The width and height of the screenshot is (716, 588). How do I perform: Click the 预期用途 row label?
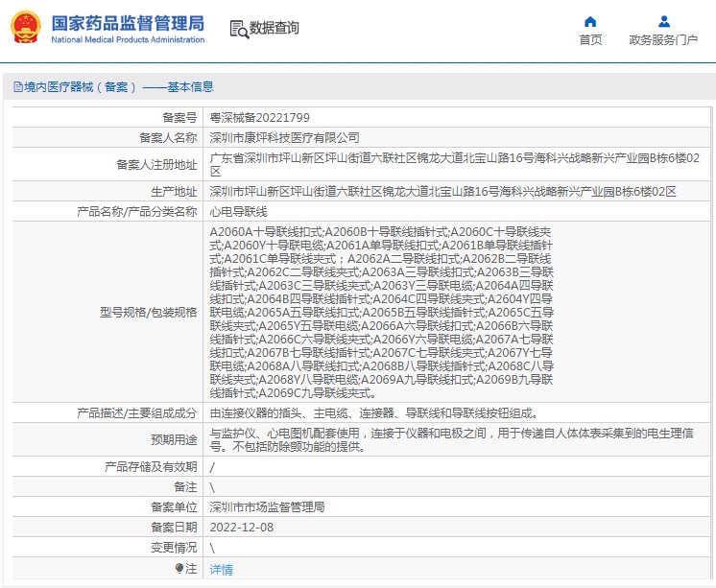point(174,440)
